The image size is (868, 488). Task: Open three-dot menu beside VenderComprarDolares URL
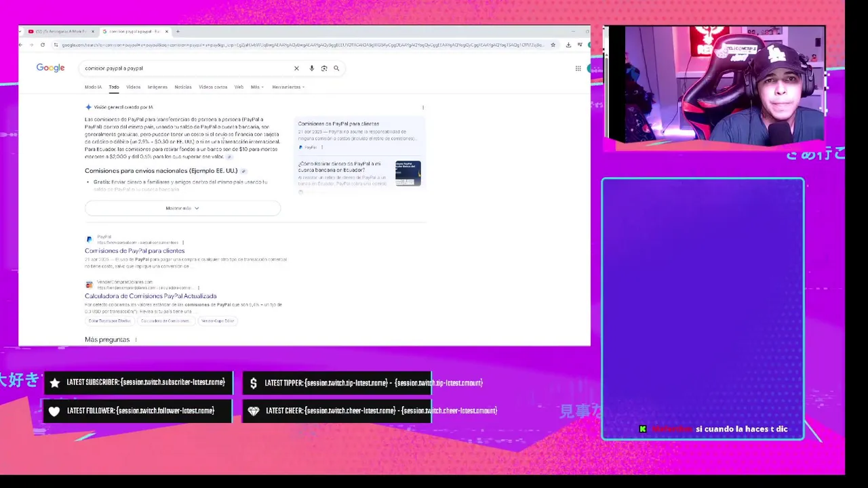(x=199, y=287)
